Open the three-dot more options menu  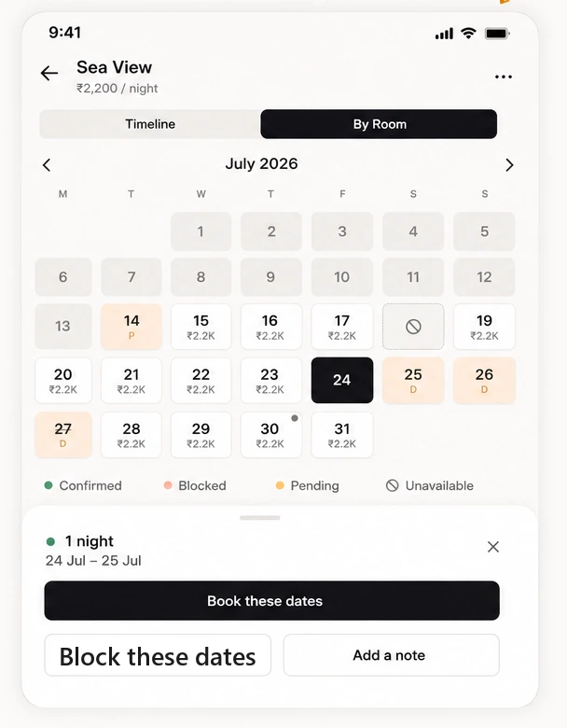504,77
